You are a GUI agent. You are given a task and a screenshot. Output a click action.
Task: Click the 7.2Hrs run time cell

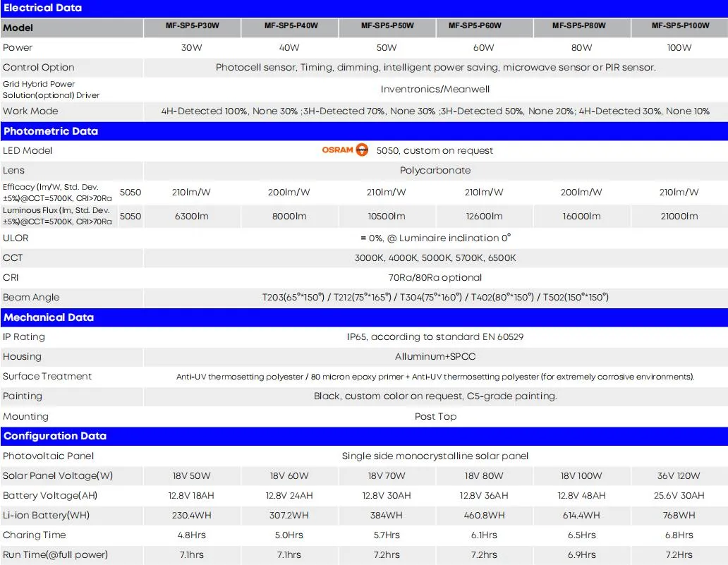679,555
